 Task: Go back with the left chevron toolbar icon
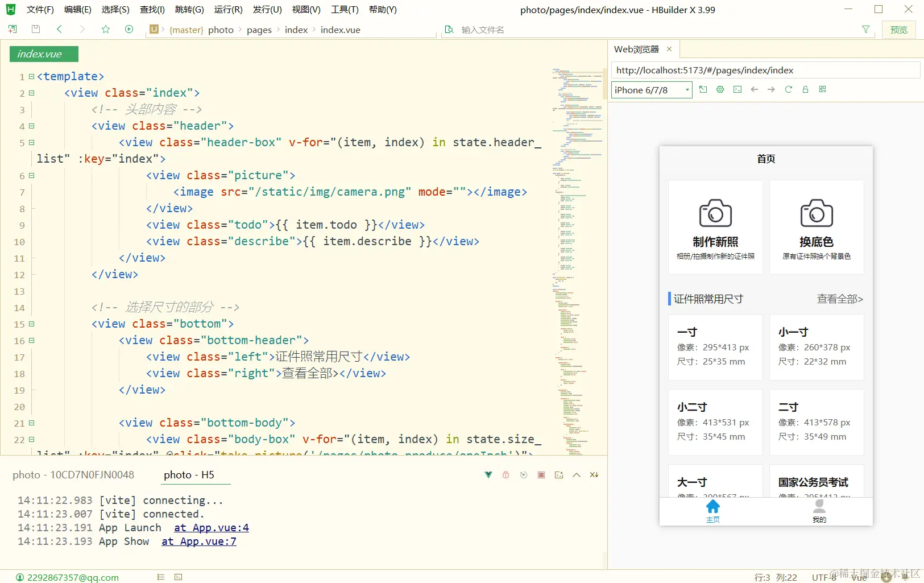click(x=59, y=29)
